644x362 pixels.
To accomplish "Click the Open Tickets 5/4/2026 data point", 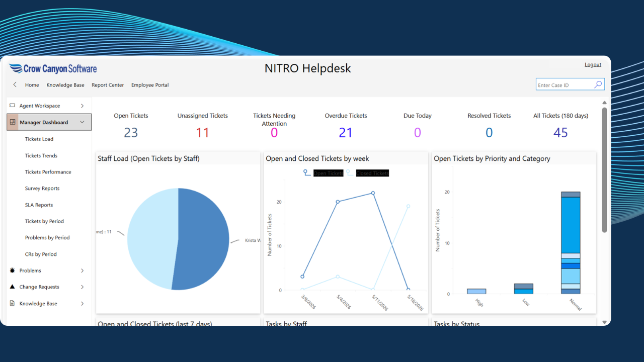I will [x=338, y=202].
